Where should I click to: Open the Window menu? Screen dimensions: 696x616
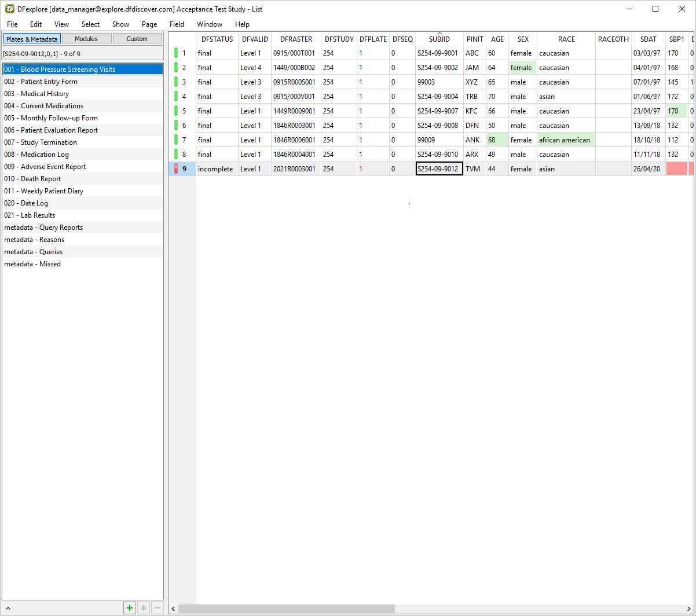click(209, 24)
